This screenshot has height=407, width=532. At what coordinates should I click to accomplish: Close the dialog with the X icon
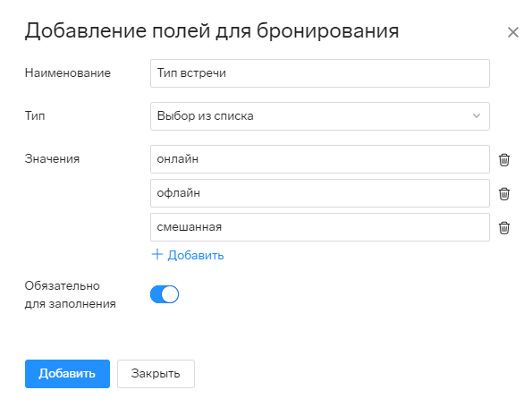pos(513,32)
